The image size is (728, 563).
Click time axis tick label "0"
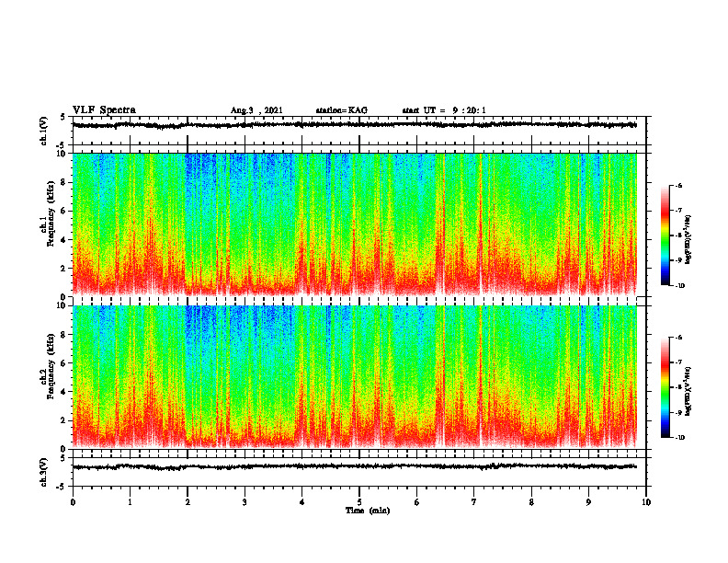(x=73, y=502)
